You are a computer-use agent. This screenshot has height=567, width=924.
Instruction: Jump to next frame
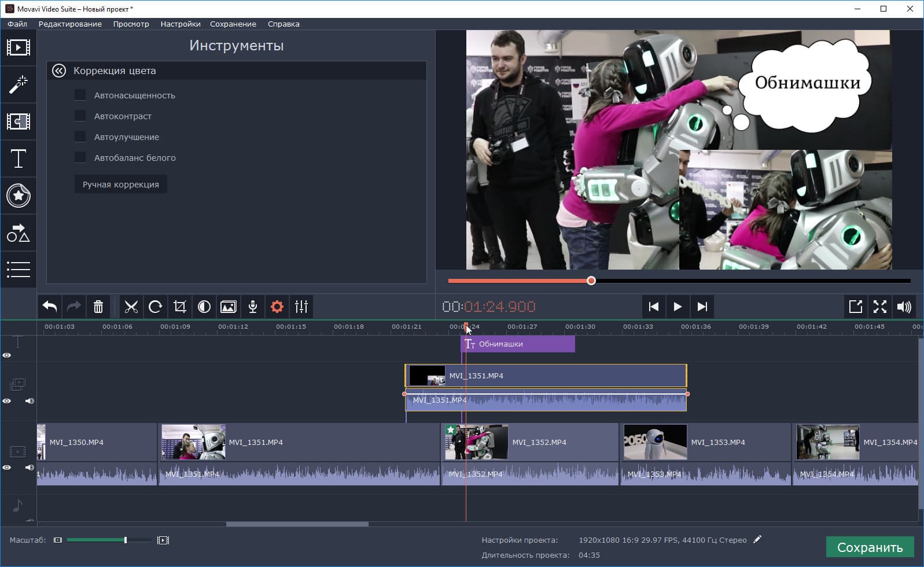point(702,307)
